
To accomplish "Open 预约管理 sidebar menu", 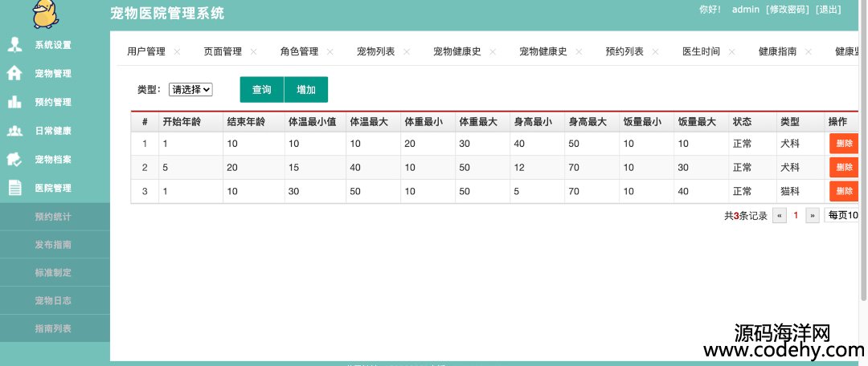I will (55, 102).
